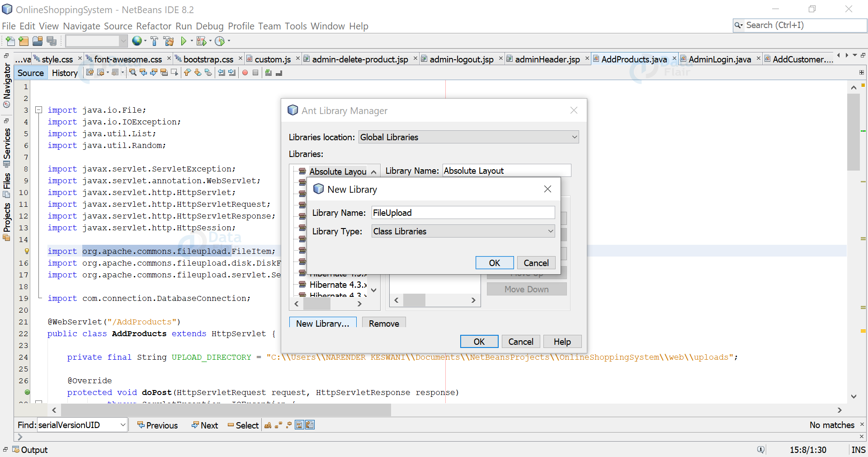
Task: Close the New Library dialog
Action: tap(547, 189)
